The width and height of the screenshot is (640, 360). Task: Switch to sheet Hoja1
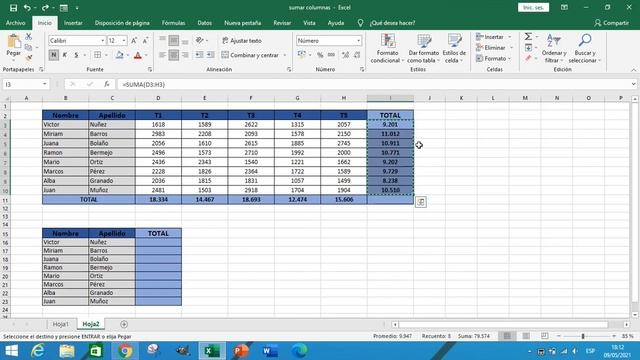coord(60,324)
